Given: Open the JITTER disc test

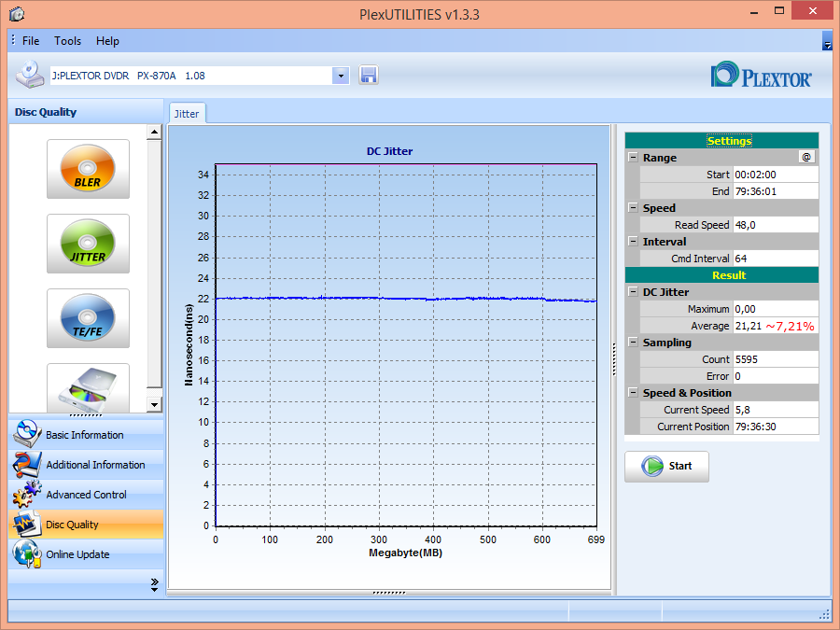Looking at the screenshot, I should coord(88,244).
